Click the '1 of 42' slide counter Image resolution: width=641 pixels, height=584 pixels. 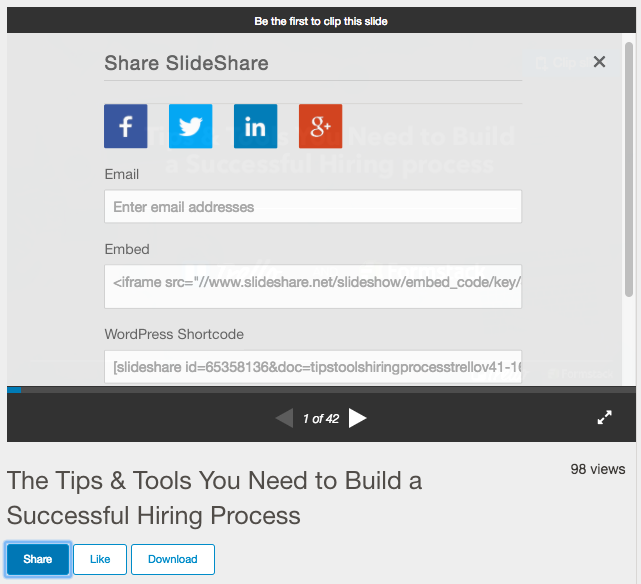tap(321, 418)
